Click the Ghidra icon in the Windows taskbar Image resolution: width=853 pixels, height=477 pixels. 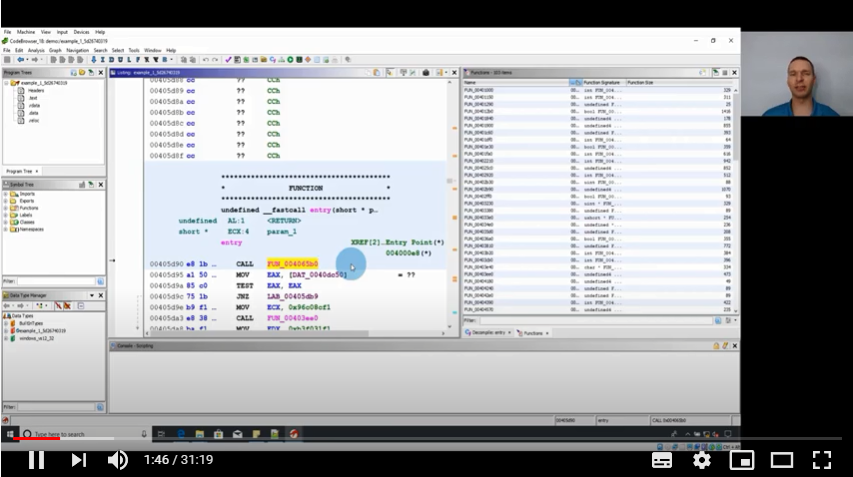click(x=294, y=434)
